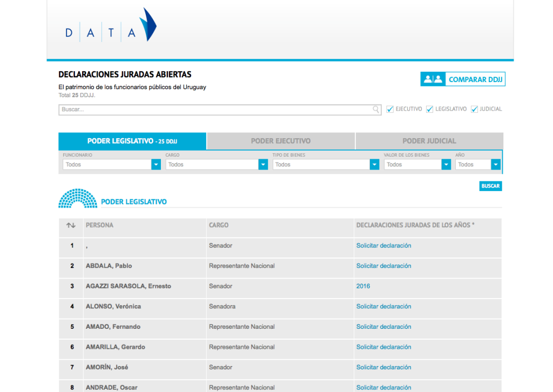The width and height of the screenshot is (553, 392).
Task: Click the magnifier icon in search box
Action: tap(376, 110)
